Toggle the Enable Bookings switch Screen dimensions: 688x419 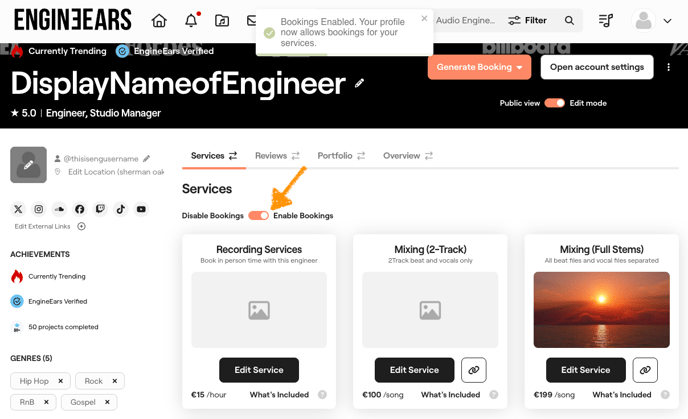tap(259, 216)
